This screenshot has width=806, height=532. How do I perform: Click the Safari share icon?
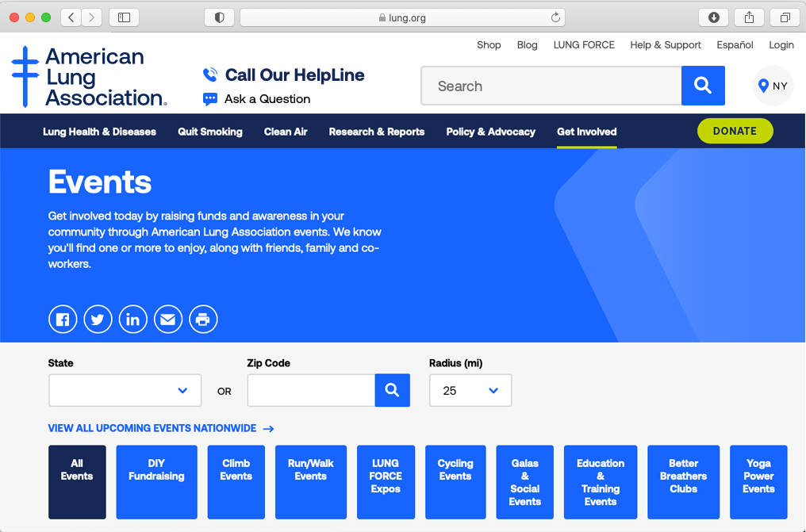[750, 17]
